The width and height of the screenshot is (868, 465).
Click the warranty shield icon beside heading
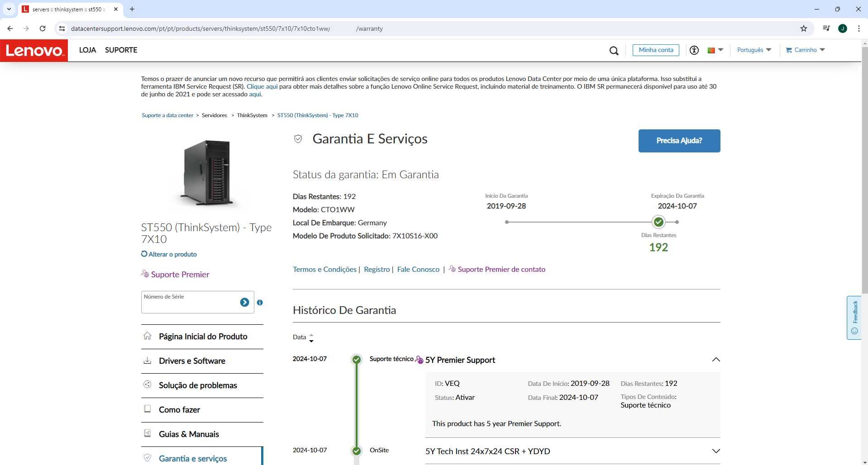[298, 139]
